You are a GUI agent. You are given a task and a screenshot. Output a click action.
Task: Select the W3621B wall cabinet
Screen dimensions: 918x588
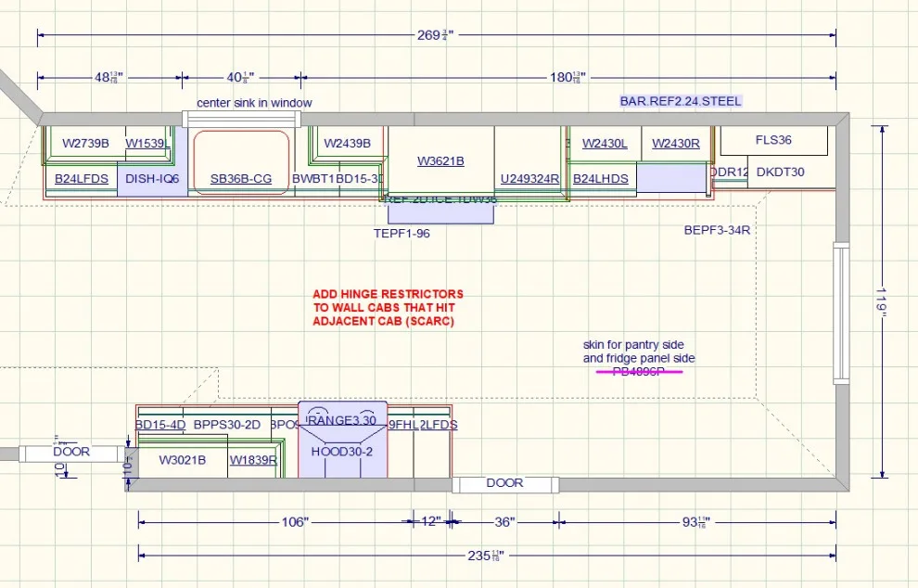click(x=440, y=161)
